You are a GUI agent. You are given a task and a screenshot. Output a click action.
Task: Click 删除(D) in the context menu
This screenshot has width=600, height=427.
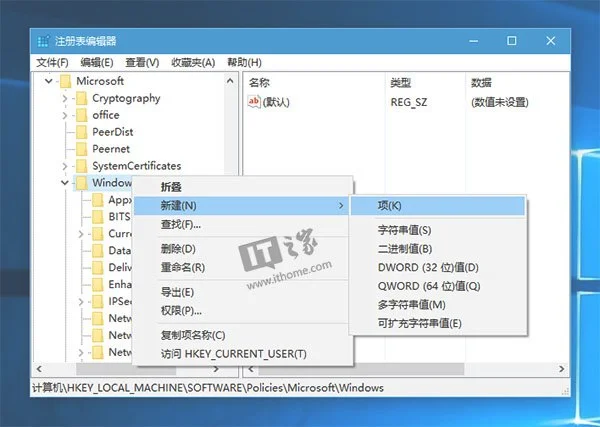[x=178, y=248]
